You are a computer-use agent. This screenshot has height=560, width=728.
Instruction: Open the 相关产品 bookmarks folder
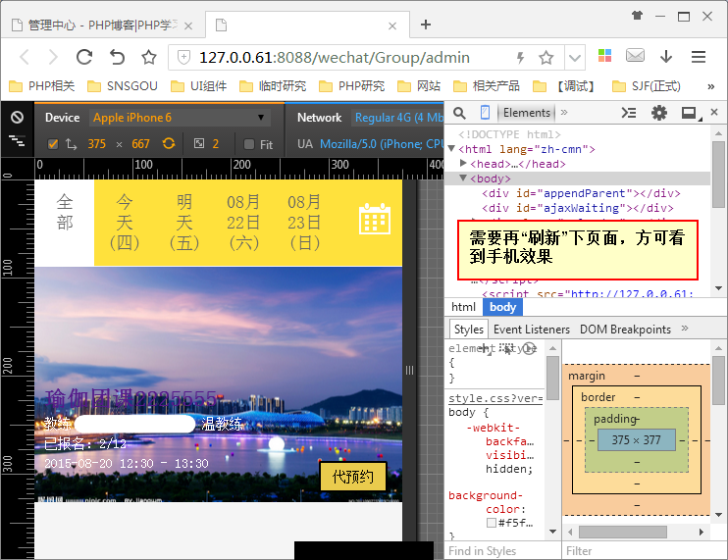click(487, 86)
